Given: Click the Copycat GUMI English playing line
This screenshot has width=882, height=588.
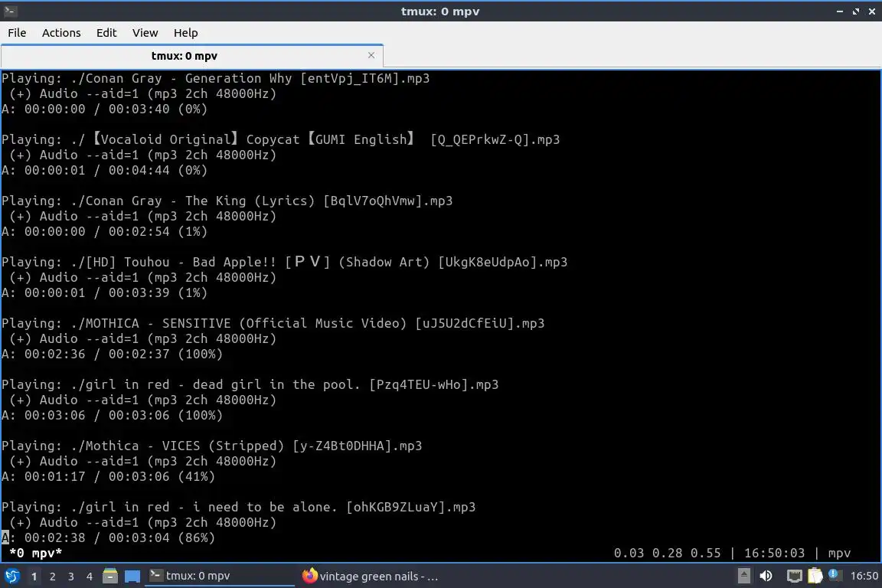Looking at the screenshot, I should click(281, 139).
